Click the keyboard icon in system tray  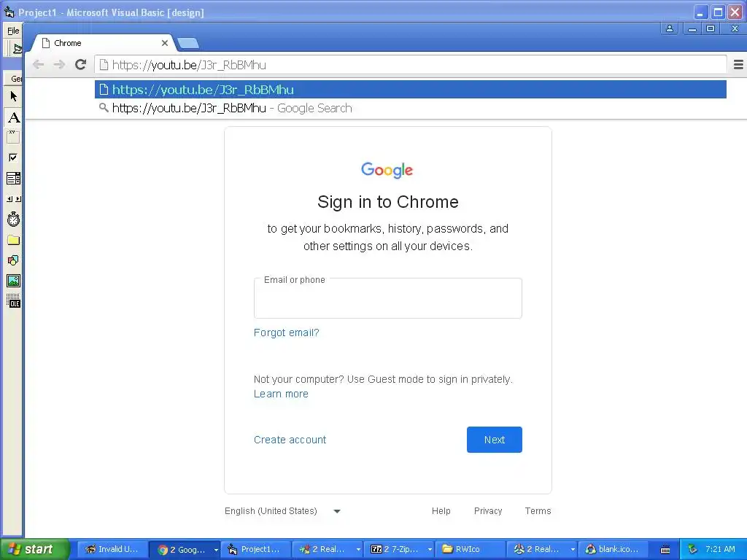(x=665, y=550)
